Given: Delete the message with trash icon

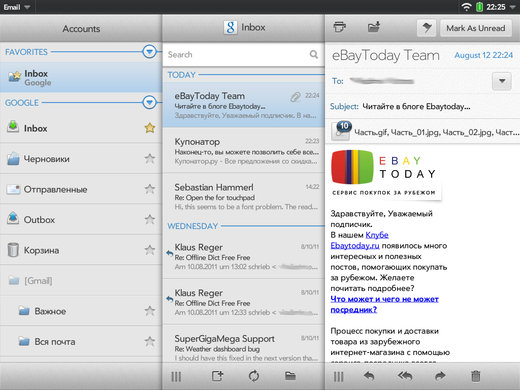Looking at the screenshot, I should [476, 376].
